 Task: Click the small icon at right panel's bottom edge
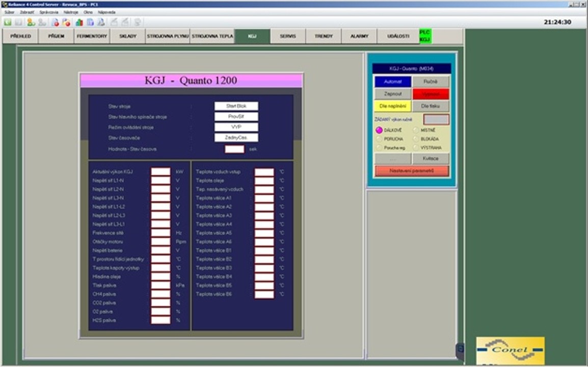coord(461,350)
